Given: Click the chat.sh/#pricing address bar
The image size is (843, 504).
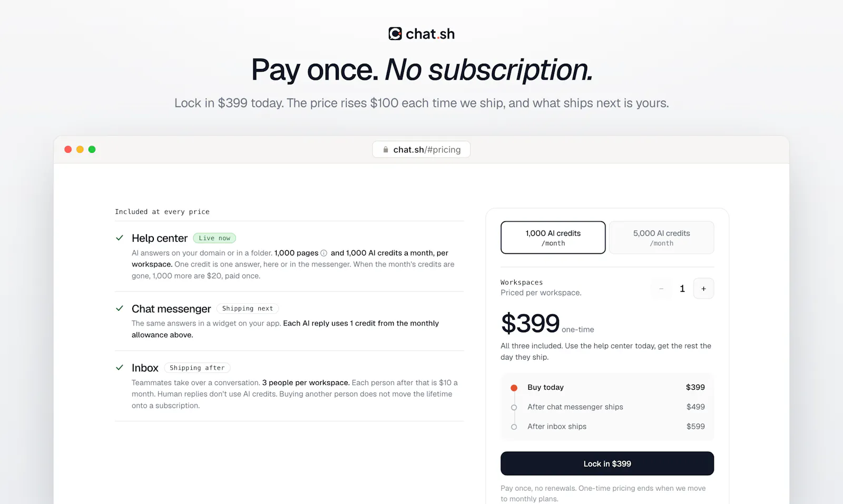Looking at the screenshot, I should (421, 150).
